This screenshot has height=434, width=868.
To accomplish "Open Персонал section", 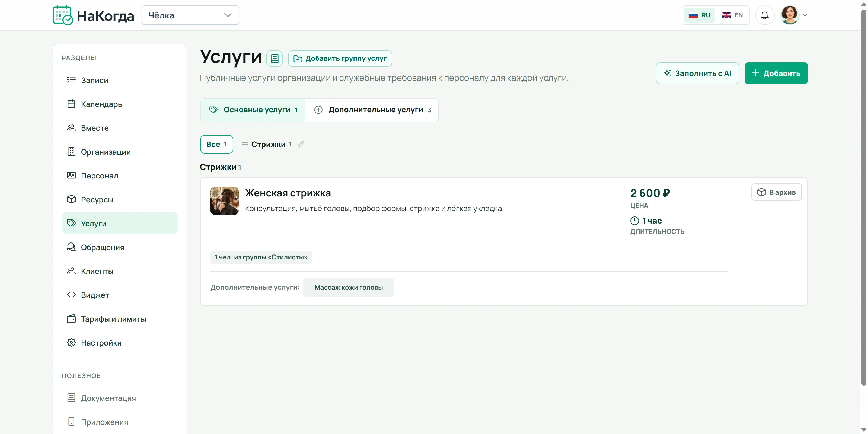I will pyautogui.click(x=120, y=175).
